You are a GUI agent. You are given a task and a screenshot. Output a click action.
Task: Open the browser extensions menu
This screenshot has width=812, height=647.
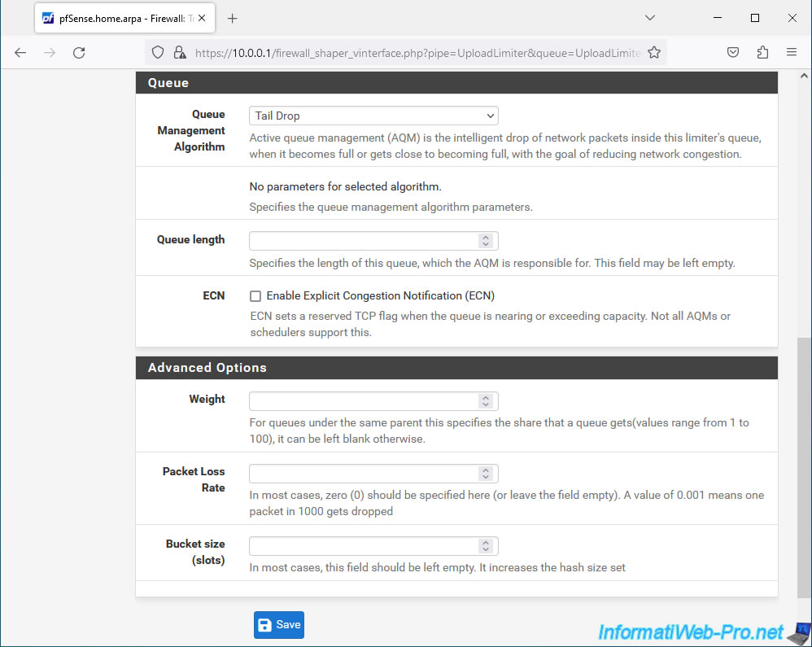point(762,52)
